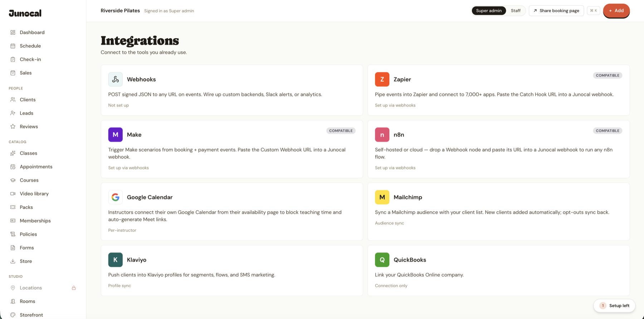Click the Video library camera icon
This screenshot has height=319, width=644.
(13, 194)
